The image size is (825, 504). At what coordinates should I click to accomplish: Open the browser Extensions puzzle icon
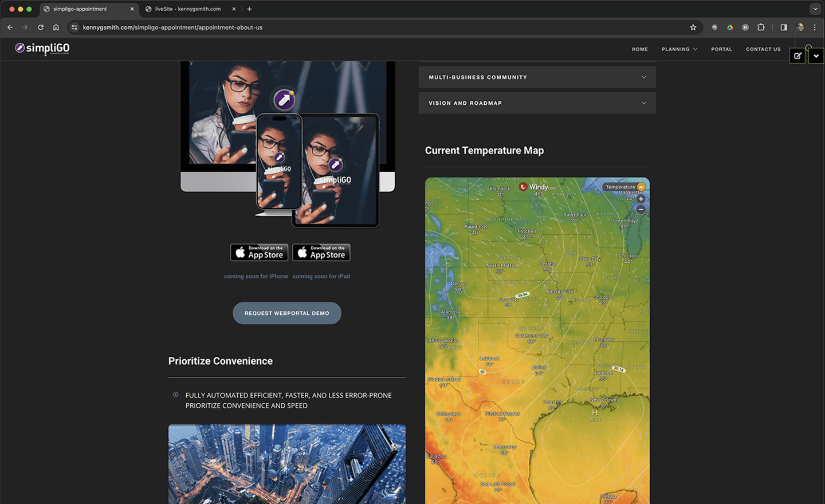pos(761,27)
